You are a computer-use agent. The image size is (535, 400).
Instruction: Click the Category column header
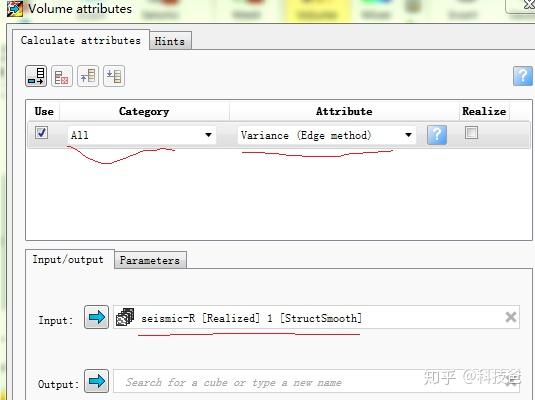tap(144, 111)
